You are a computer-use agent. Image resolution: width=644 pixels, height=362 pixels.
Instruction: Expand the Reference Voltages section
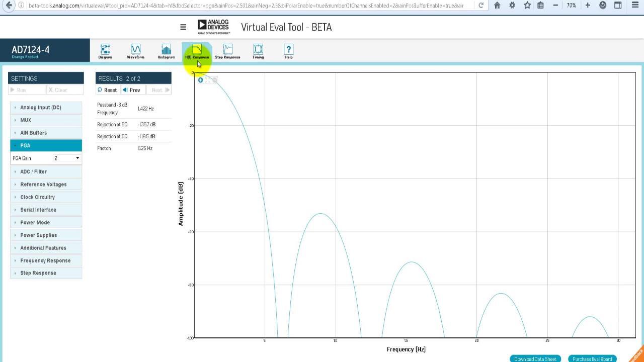pyautogui.click(x=46, y=184)
